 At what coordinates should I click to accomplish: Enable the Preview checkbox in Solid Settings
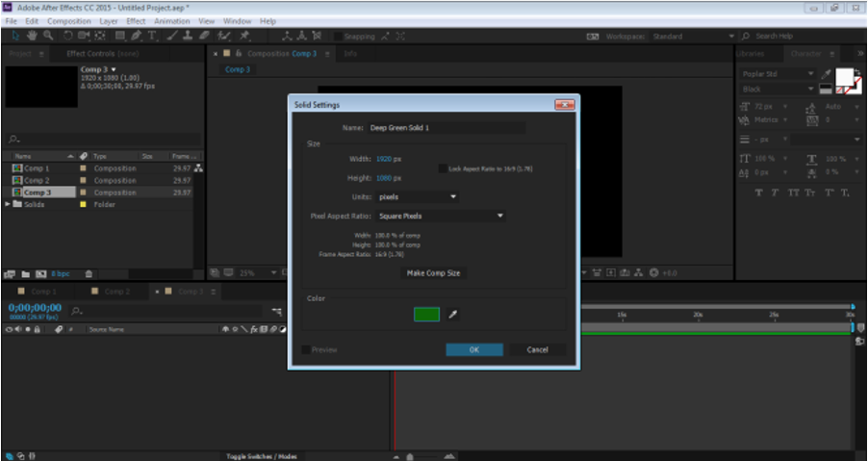306,349
